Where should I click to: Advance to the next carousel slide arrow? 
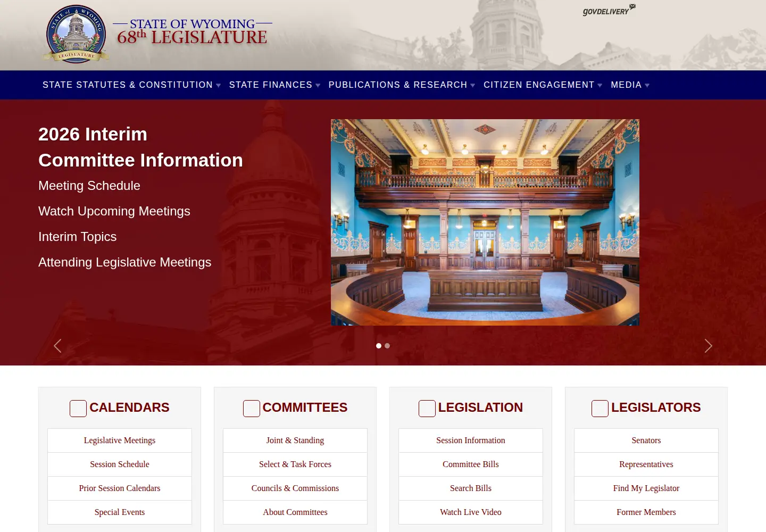coord(708,346)
